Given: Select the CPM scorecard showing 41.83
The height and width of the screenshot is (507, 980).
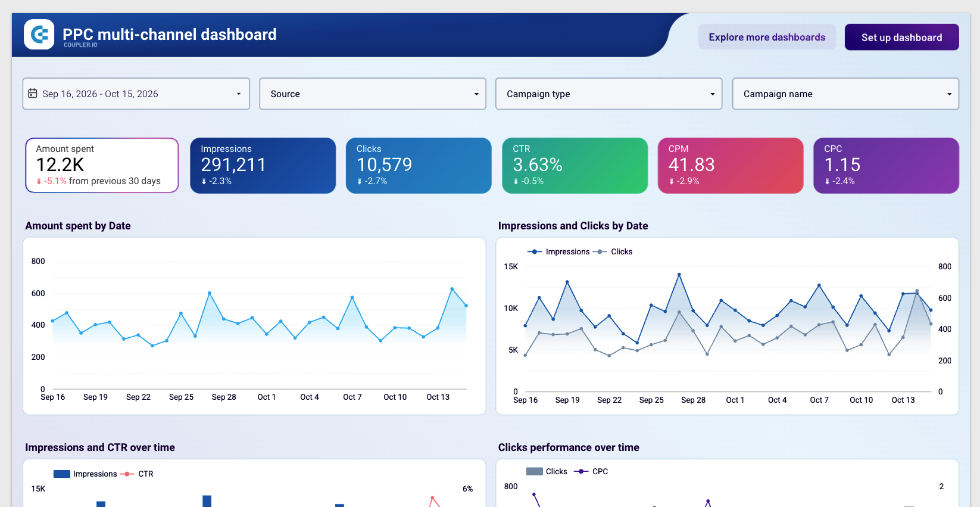Looking at the screenshot, I should 731,166.
